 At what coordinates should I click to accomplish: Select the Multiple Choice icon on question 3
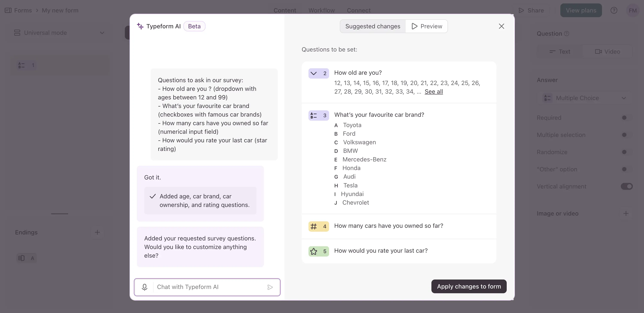(313, 115)
